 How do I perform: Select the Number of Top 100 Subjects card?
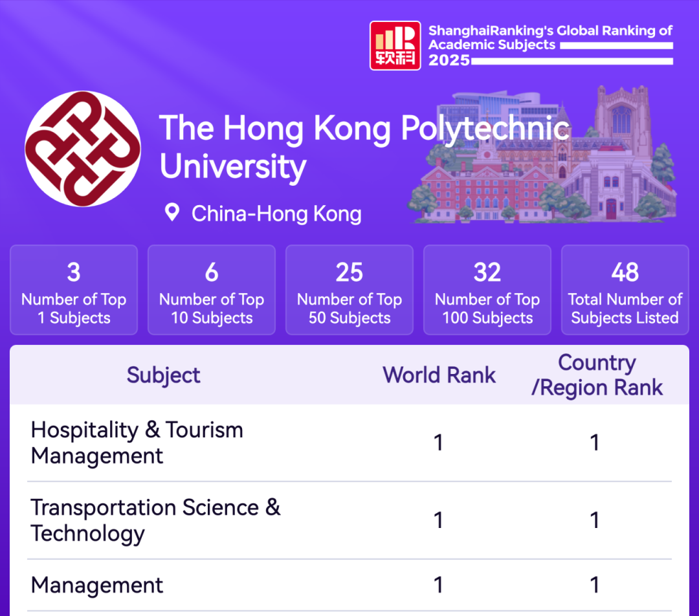point(487,290)
